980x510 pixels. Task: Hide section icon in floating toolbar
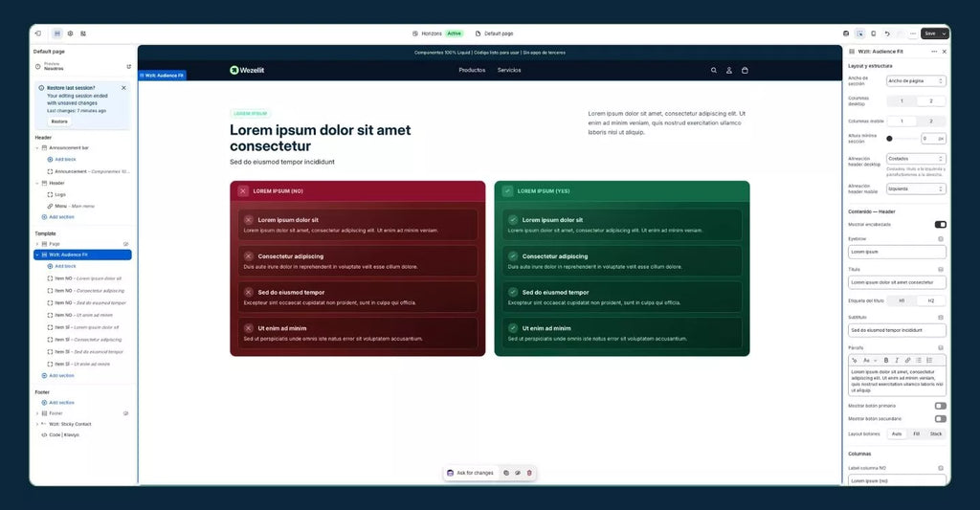518,473
